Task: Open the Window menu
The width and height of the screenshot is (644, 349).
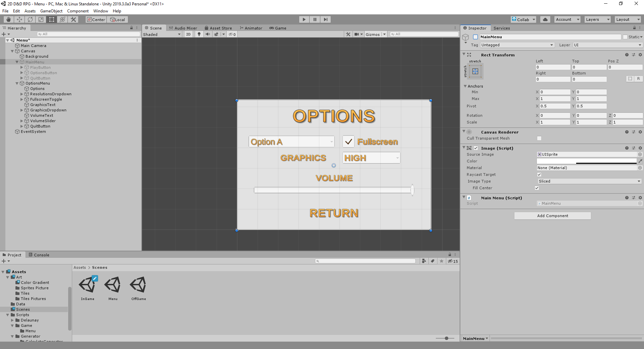Action: click(101, 11)
